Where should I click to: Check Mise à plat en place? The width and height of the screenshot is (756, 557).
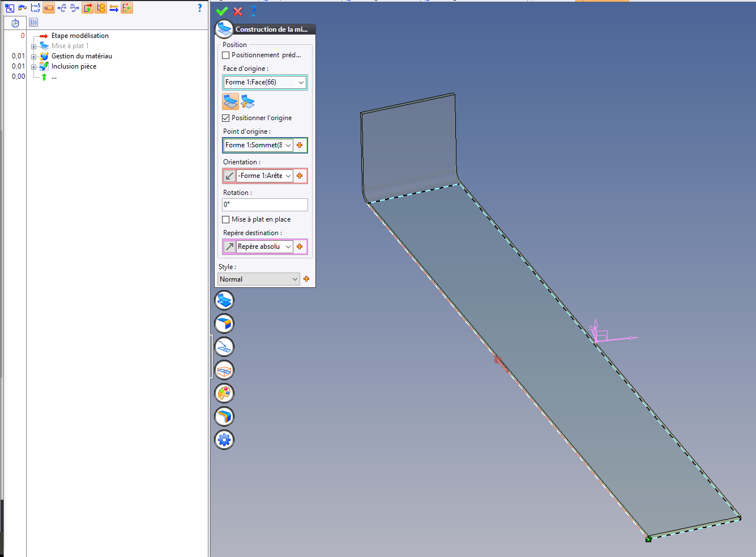click(226, 220)
